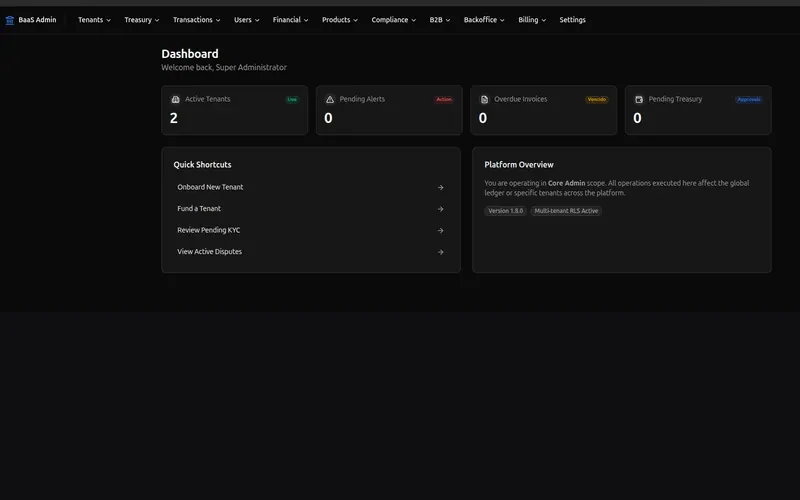Screen dimensions: 800x500
Task: Click the BaaS Admin brand title
Action: pyautogui.click(x=37, y=20)
